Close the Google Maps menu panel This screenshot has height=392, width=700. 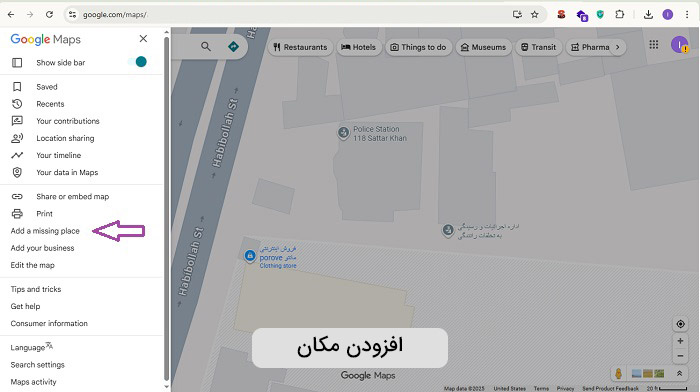tap(143, 39)
